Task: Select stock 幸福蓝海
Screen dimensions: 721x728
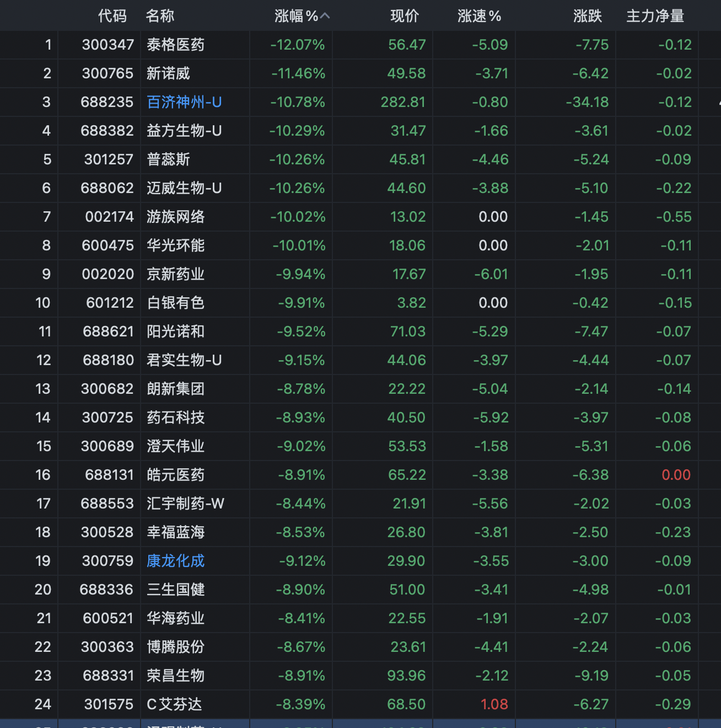Action: [176, 532]
